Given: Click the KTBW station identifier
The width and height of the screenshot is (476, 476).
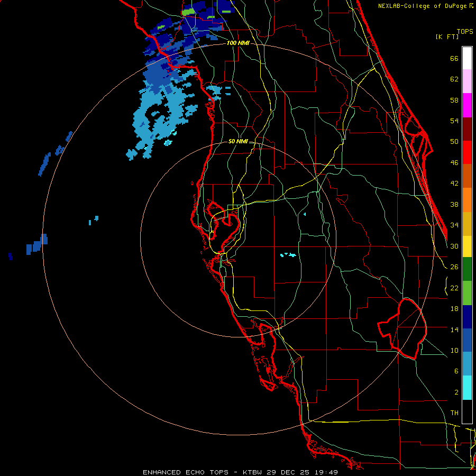Looking at the screenshot, I should [253, 472].
